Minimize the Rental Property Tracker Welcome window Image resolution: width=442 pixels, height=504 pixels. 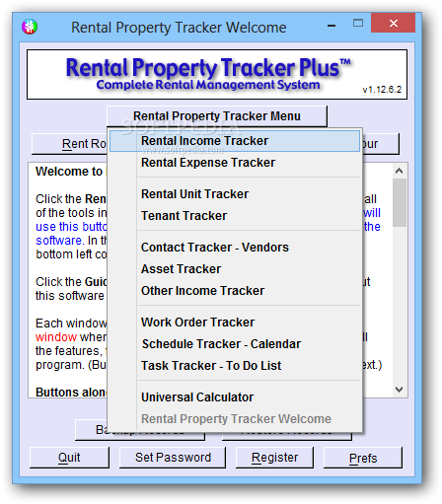click(331, 25)
